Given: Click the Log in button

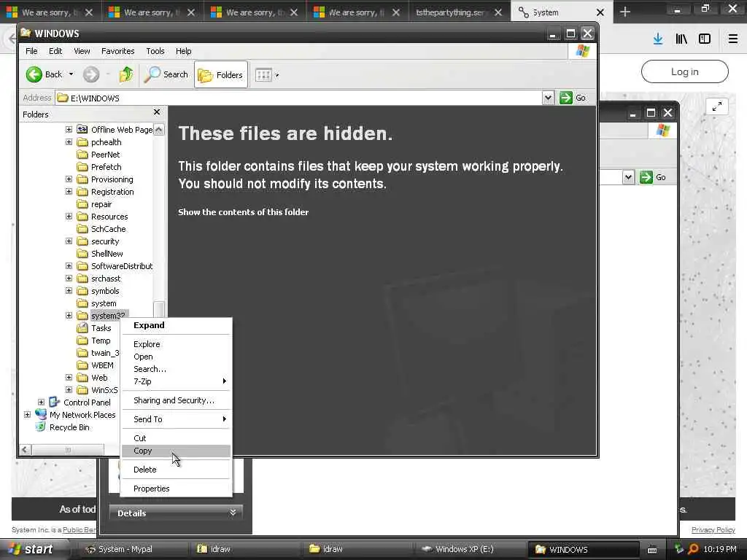Looking at the screenshot, I should point(684,71).
